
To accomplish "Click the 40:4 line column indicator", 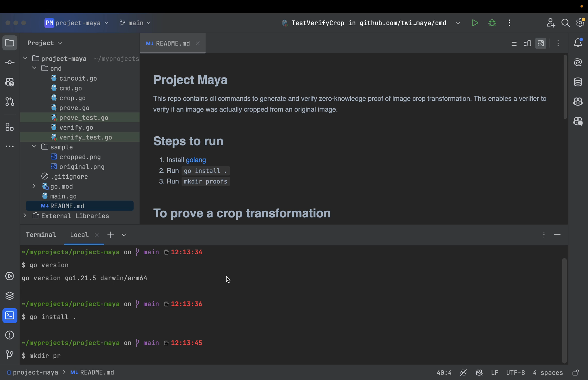I will 444,373.
